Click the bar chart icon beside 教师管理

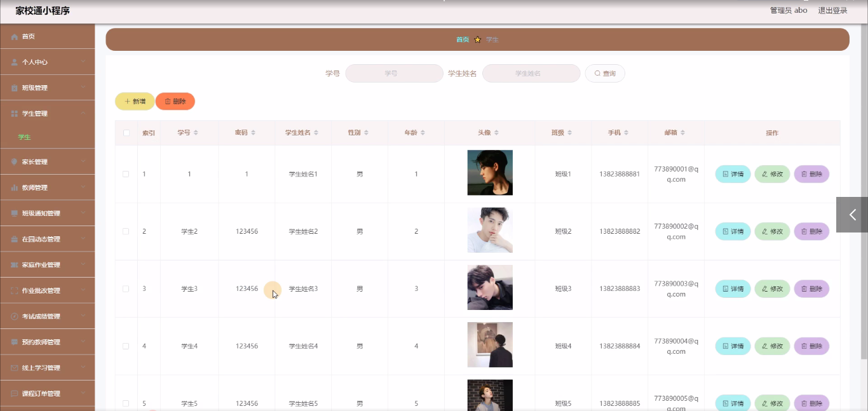pos(15,188)
